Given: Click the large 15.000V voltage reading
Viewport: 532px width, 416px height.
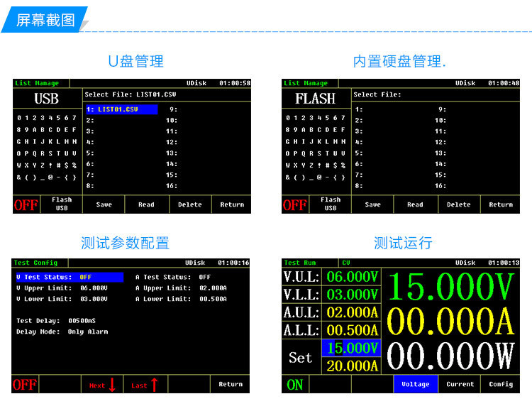Looking at the screenshot, I should [450, 287].
